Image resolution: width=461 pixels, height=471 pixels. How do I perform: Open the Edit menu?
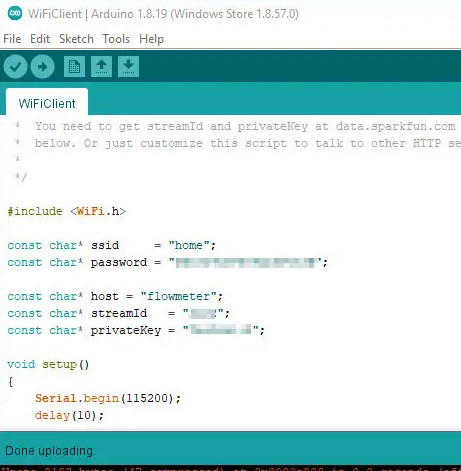pyautogui.click(x=40, y=39)
